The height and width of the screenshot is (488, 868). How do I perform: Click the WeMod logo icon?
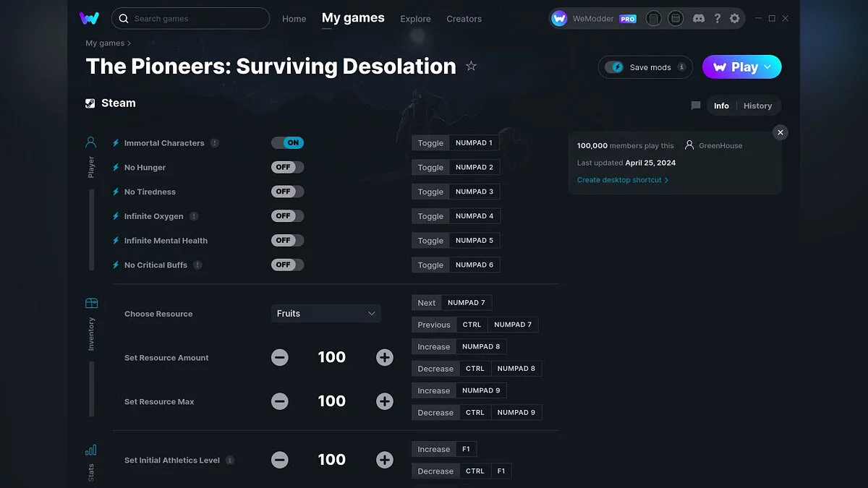pyautogui.click(x=89, y=18)
